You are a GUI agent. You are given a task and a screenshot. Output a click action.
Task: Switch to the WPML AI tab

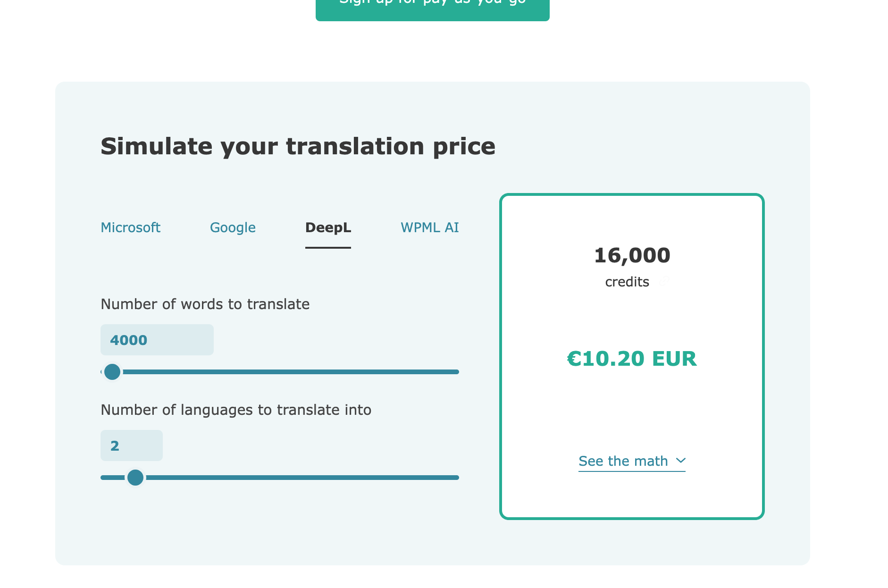coord(429,227)
